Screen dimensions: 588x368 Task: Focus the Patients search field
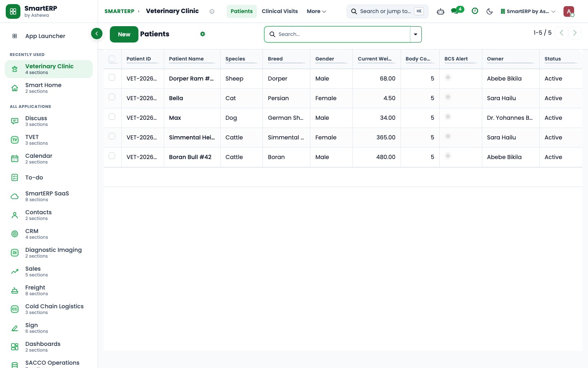342,34
